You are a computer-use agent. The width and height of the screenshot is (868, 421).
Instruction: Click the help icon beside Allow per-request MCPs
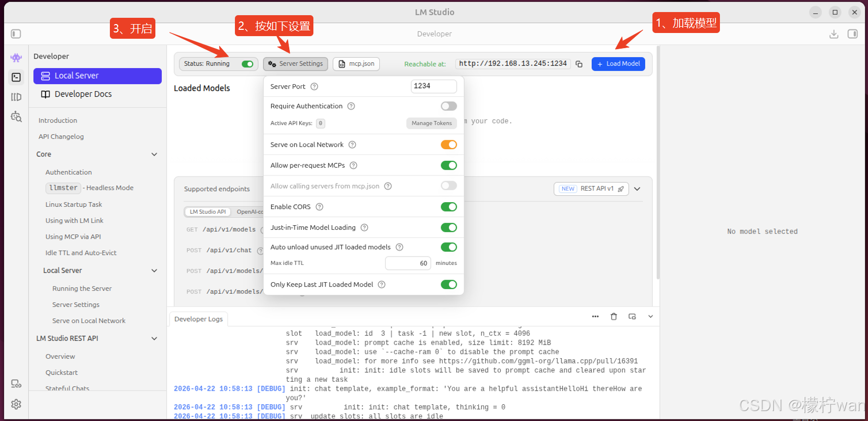pos(354,165)
